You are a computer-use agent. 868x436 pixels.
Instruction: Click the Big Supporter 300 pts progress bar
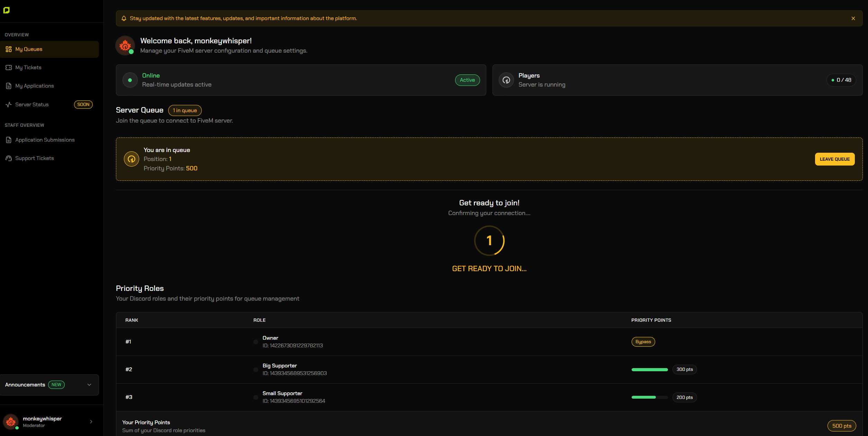(x=650, y=370)
